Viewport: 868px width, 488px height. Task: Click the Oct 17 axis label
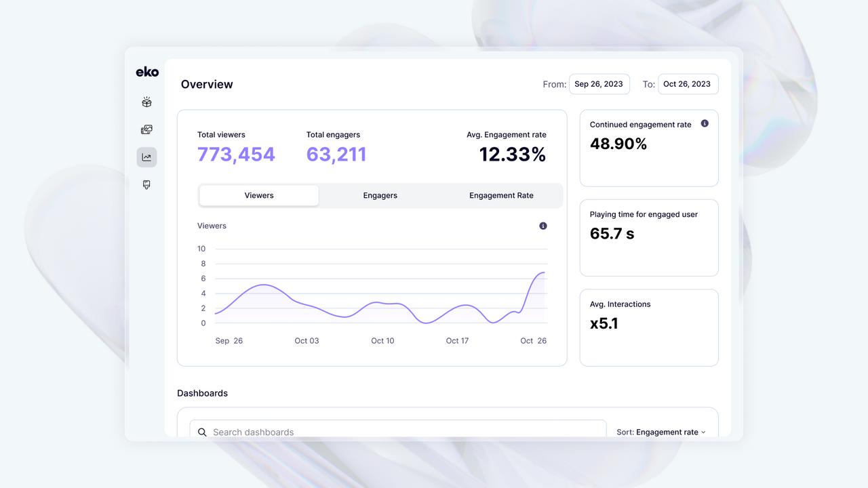pyautogui.click(x=457, y=341)
